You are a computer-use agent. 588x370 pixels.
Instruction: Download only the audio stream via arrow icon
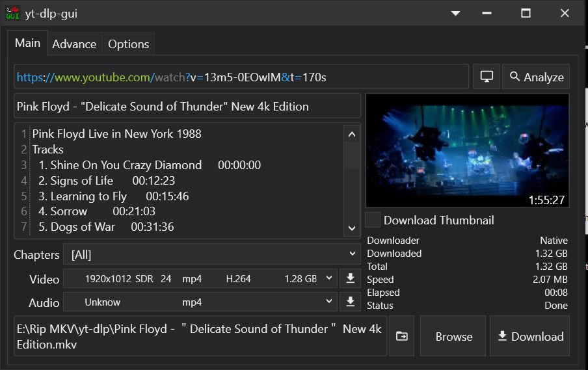point(350,302)
